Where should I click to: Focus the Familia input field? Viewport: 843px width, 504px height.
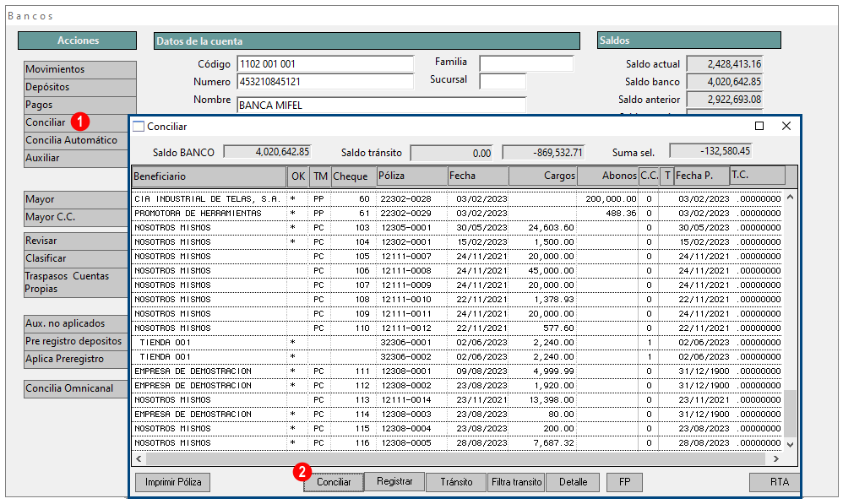526,64
